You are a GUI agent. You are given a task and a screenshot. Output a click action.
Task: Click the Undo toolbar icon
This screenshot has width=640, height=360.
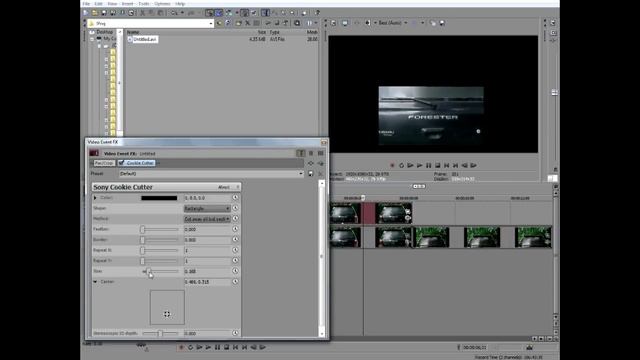pos(175,13)
